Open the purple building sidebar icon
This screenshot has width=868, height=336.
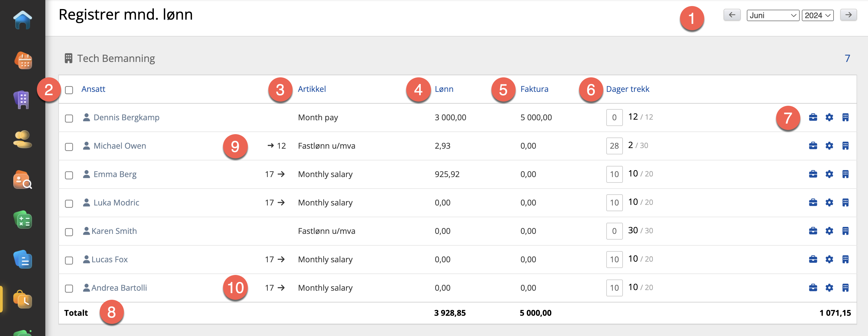[23, 100]
